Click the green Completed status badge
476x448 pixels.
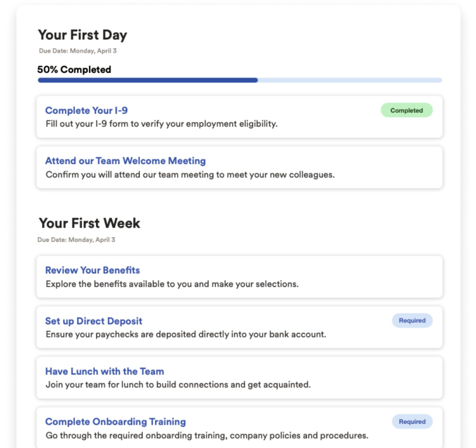click(x=406, y=110)
